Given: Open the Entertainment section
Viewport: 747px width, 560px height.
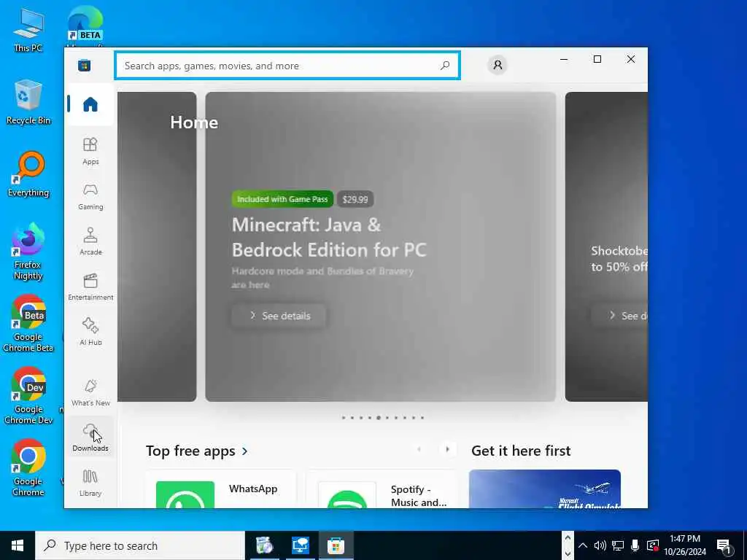Looking at the screenshot, I should [x=90, y=287].
